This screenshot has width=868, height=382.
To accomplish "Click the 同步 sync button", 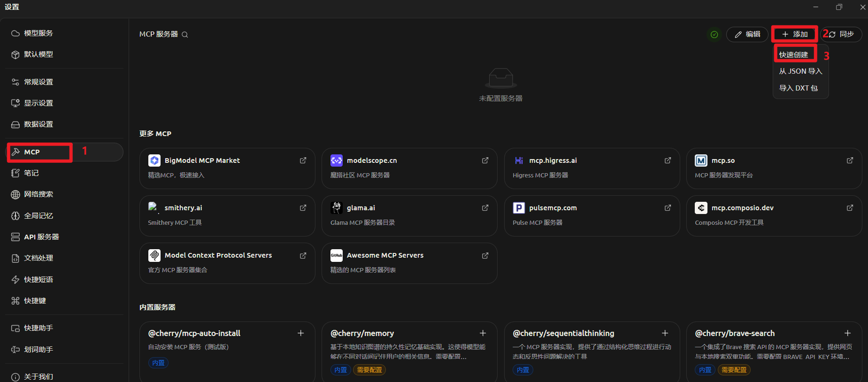I will [842, 34].
